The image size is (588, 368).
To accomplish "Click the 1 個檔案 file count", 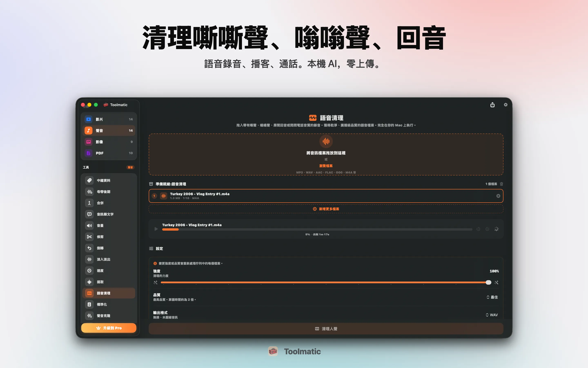I will (x=491, y=184).
